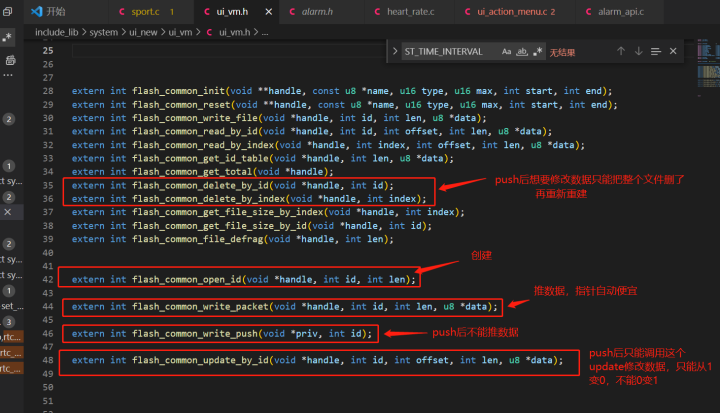Click line number 28 in the gutter
The width and height of the screenshot is (720, 413).
pos(48,91)
